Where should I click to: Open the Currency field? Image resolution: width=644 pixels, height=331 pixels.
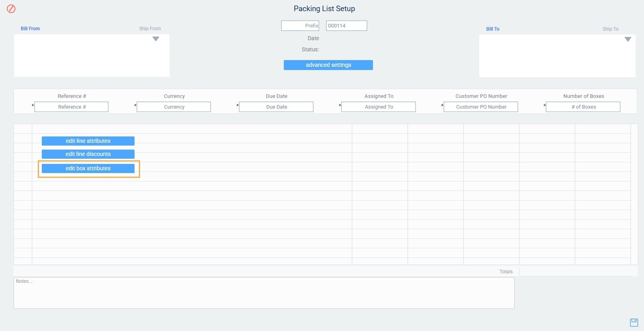[174, 107]
